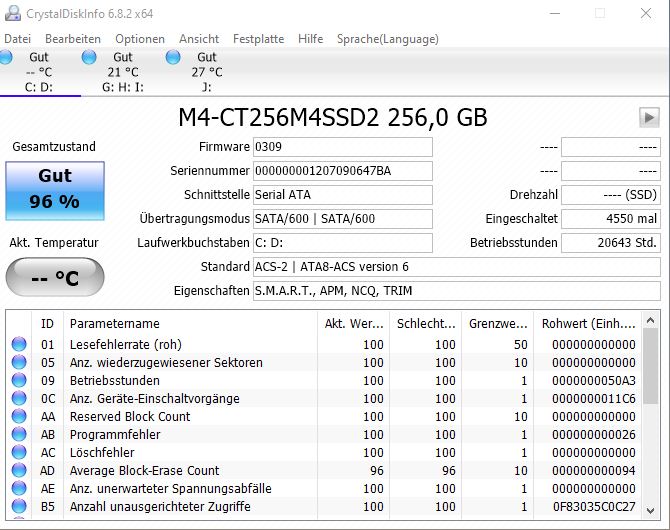The image size is (670, 530).
Task: Click status circle for Anz. unerwarteter Spannungsabfälle
Action: click(19, 488)
